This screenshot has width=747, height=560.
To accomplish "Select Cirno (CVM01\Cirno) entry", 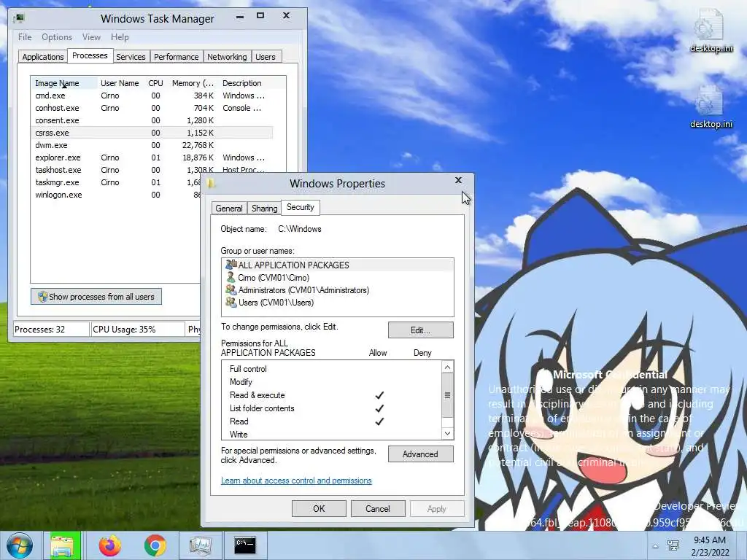I will (337, 277).
